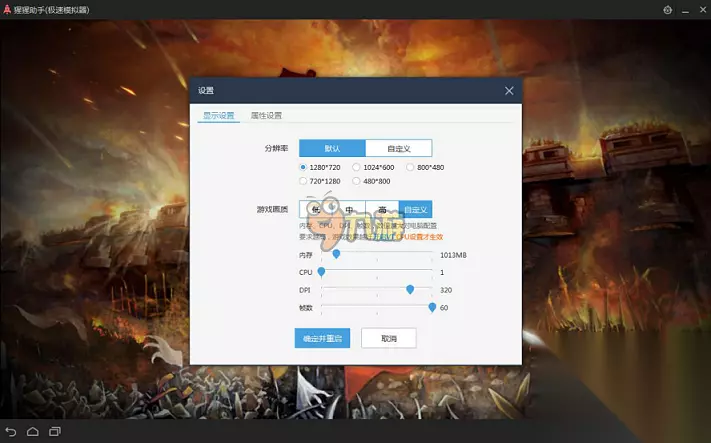This screenshot has height=443, width=711.
Task: Click the frame rate value 60
Action: [x=444, y=308]
